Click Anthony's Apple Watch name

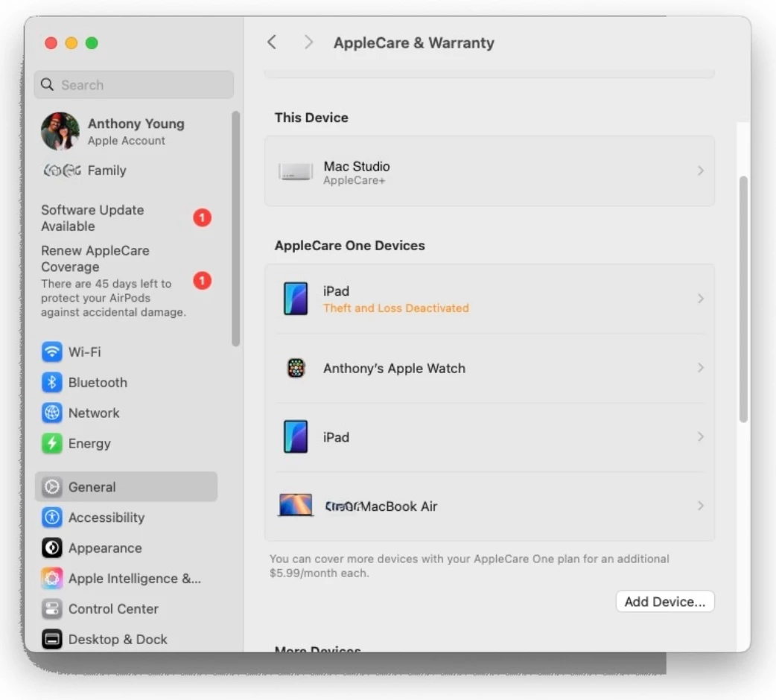(x=394, y=369)
